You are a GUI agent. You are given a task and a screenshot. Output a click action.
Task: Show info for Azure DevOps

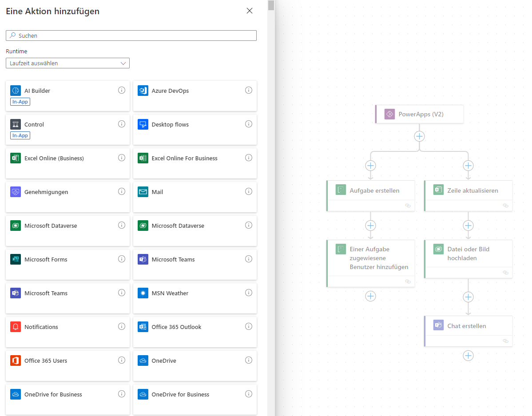[249, 90]
